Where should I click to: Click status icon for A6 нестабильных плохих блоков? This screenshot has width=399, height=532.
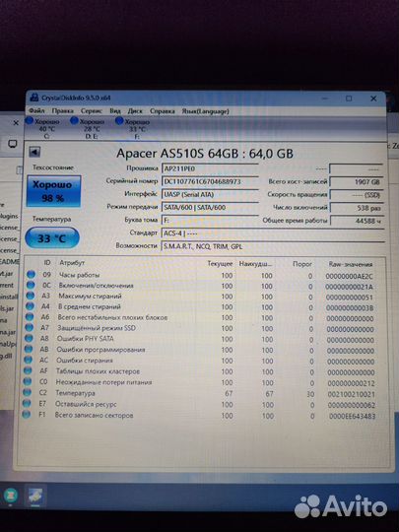click(30, 317)
